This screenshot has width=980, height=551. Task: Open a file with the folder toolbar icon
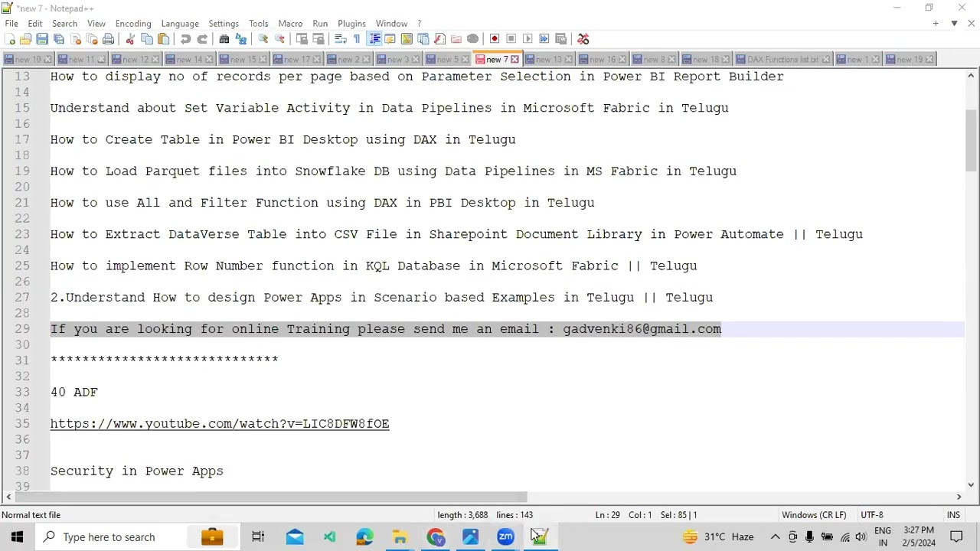click(x=25, y=39)
